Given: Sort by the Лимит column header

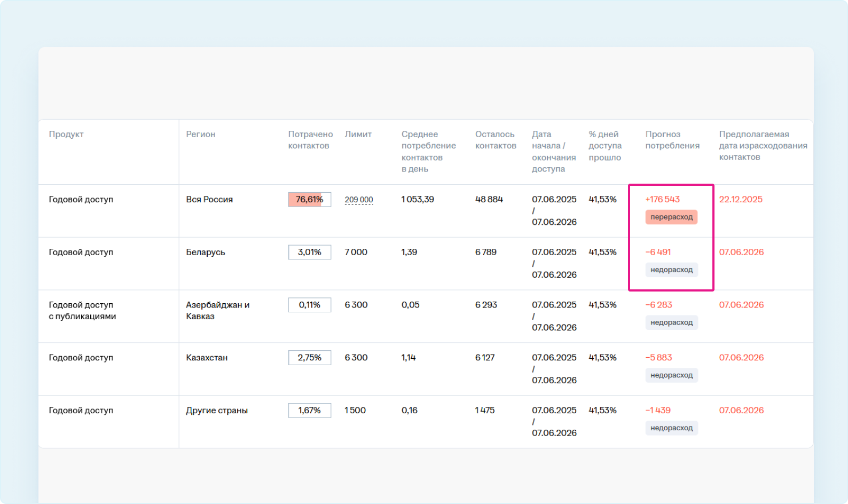Looking at the screenshot, I should click(358, 135).
